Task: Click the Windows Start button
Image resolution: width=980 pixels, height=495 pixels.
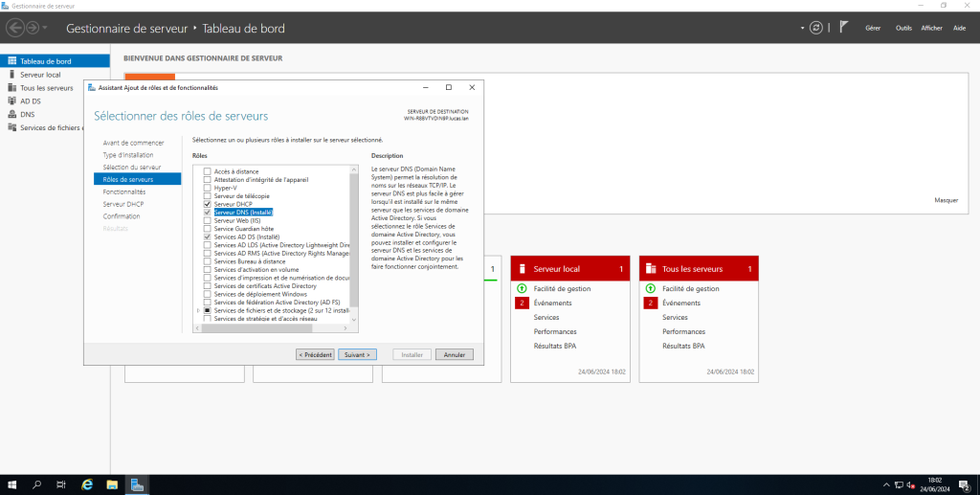Action: [12, 484]
